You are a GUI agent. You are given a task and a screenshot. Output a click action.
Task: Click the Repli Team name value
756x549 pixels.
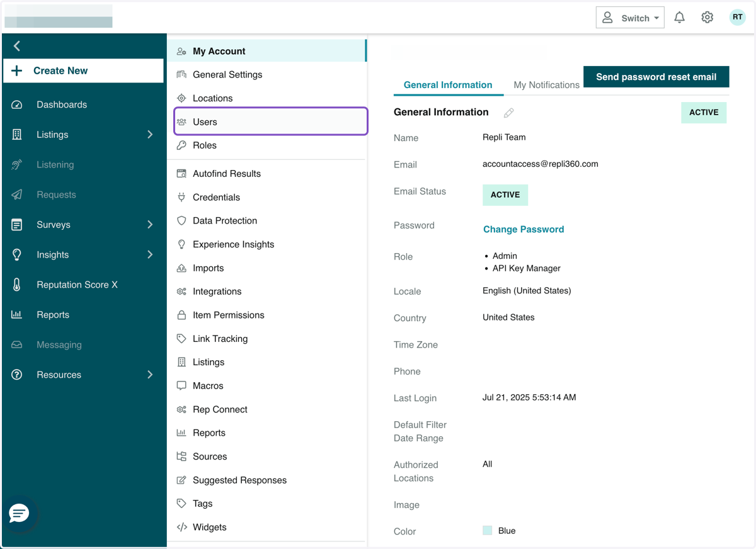[x=504, y=137]
